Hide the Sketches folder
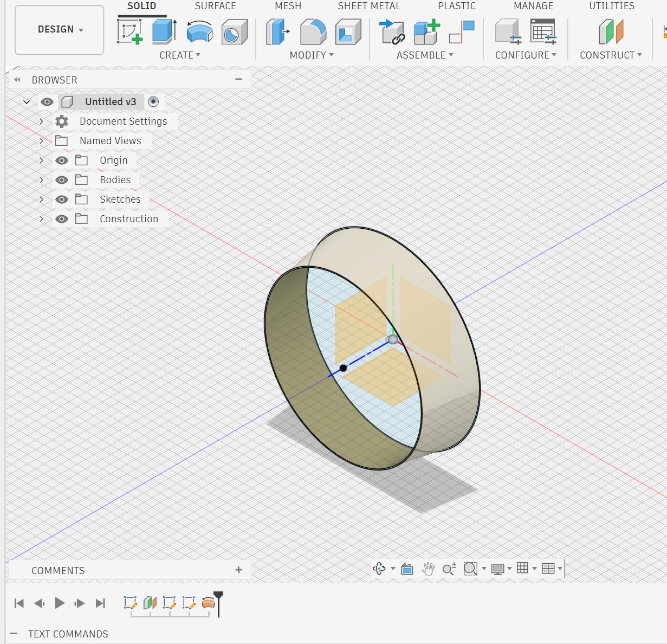 click(x=62, y=199)
